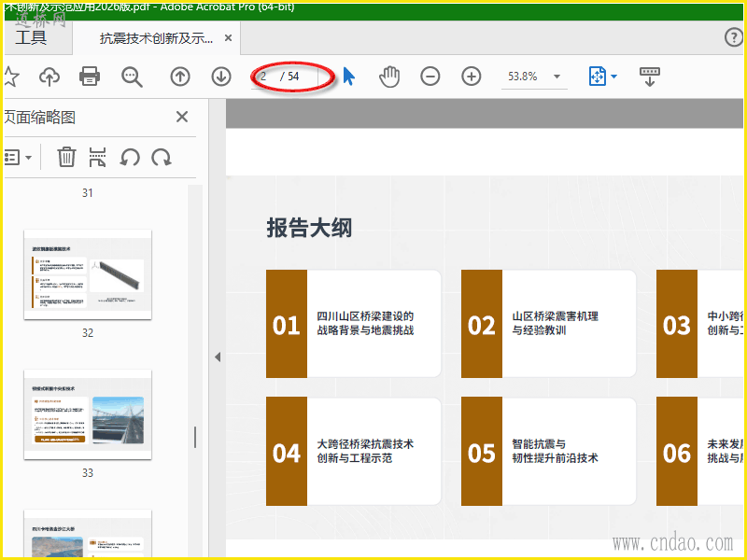Zoom in with the plus button

pos(472,77)
